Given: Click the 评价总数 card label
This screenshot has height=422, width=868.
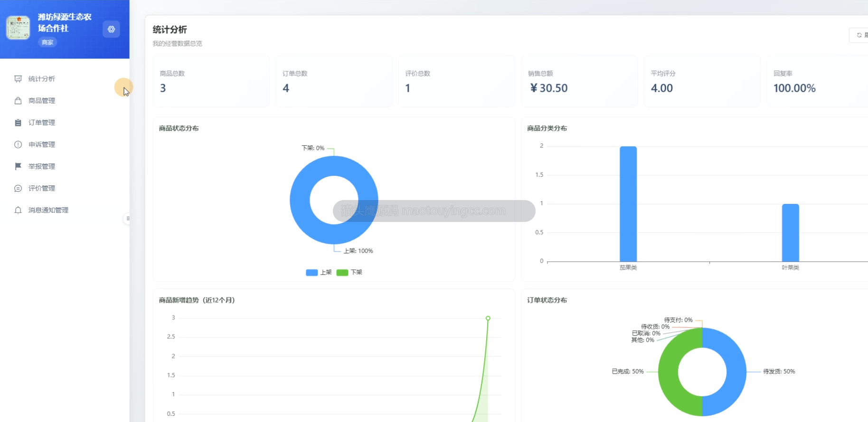Looking at the screenshot, I should (x=418, y=74).
